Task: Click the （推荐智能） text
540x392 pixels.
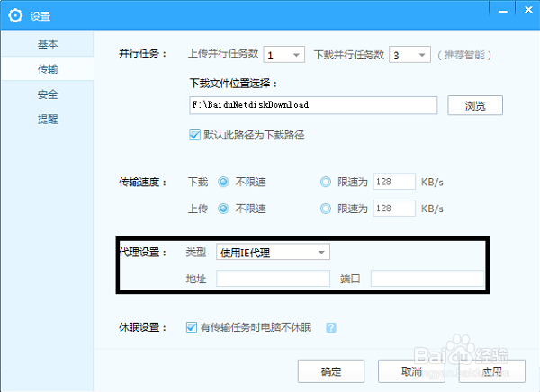Action: 464,55
